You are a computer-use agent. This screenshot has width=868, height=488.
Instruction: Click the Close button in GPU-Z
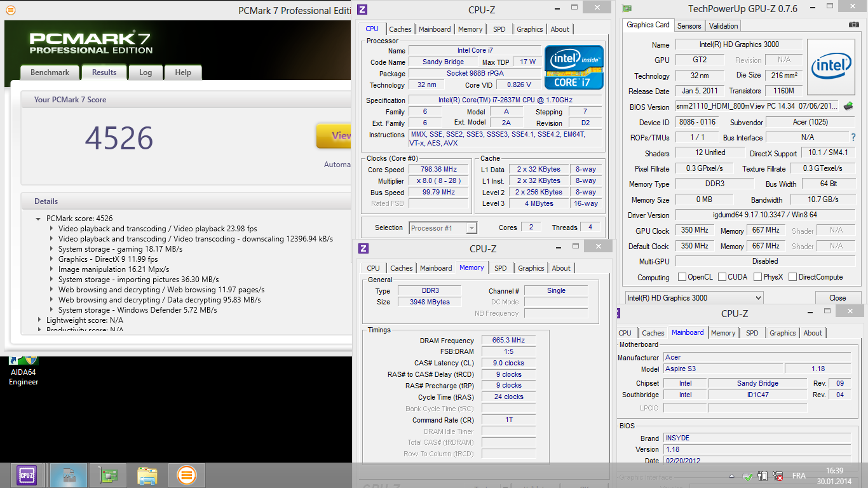click(837, 297)
